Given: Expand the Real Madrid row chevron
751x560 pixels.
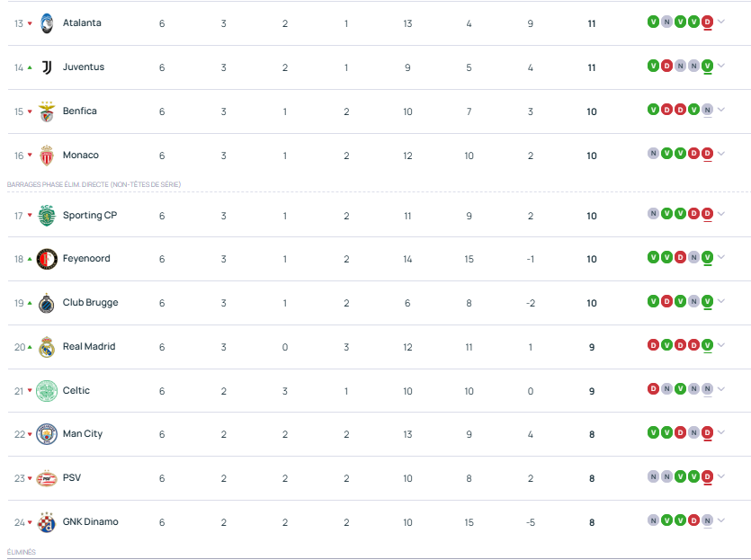Looking at the screenshot, I should (x=720, y=345).
